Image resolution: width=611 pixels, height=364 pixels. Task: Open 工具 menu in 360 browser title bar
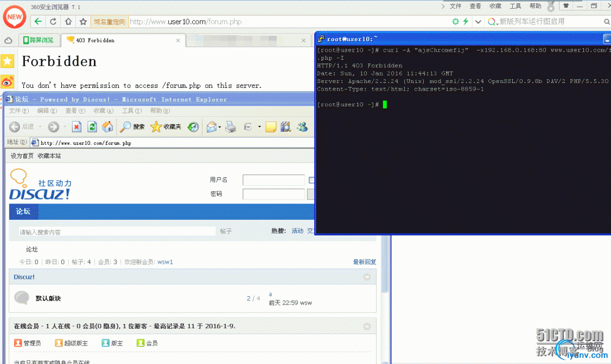[515, 6]
